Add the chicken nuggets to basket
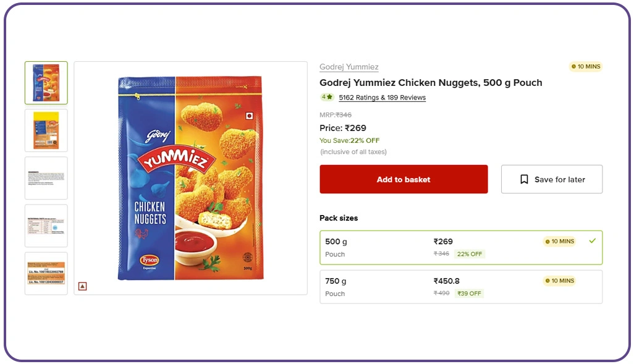This screenshot has width=634, height=364. click(404, 179)
